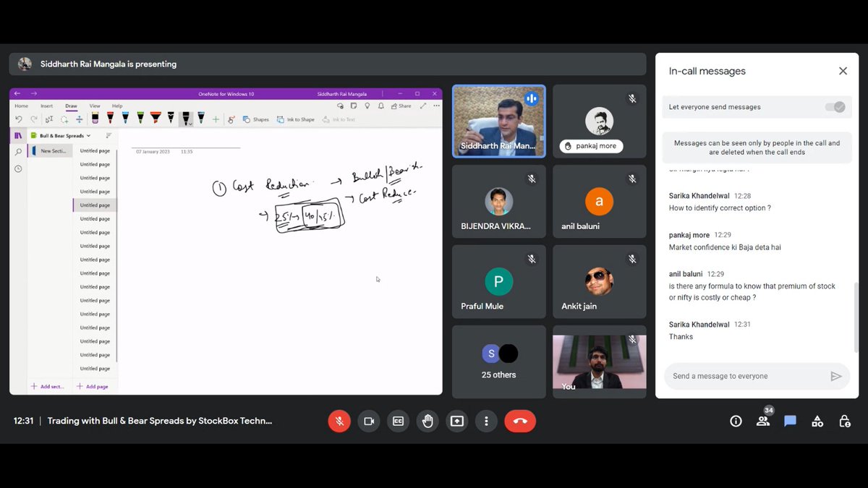Click the Send a message input field
Viewport: 868px width, 488px height.
pyautogui.click(x=745, y=376)
